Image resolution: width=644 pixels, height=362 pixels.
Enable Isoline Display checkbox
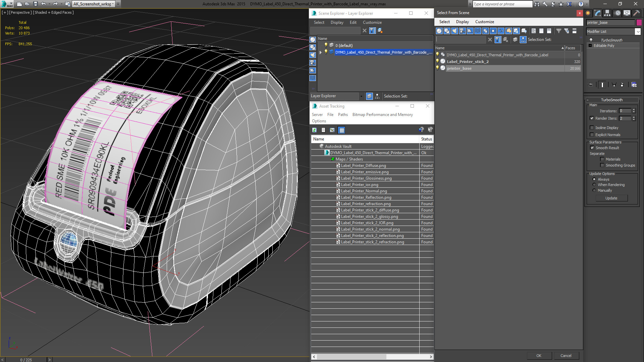pyautogui.click(x=592, y=128)
